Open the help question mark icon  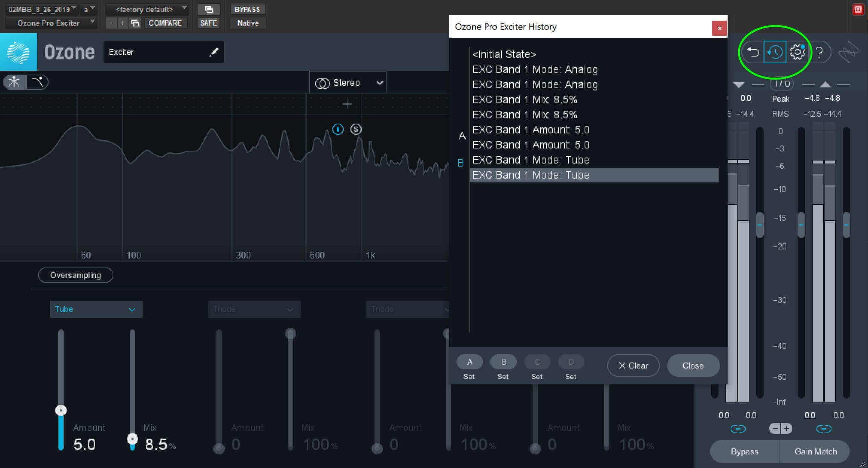tap(819, 52)
